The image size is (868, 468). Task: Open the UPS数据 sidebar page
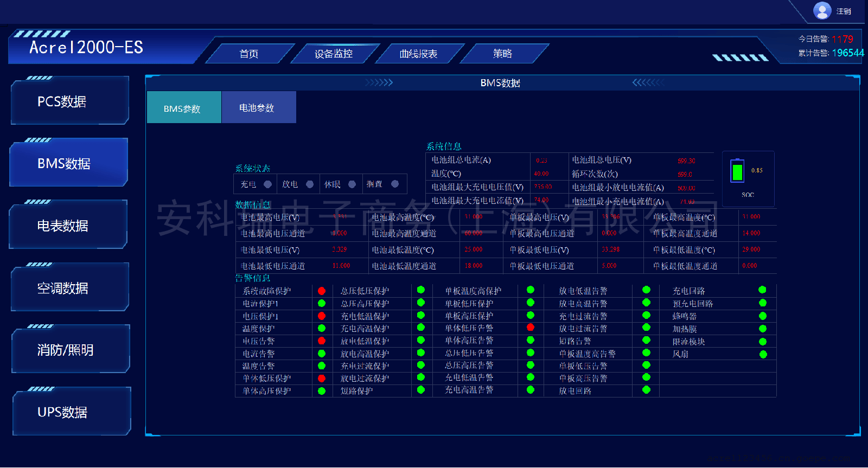coord(72,411)
